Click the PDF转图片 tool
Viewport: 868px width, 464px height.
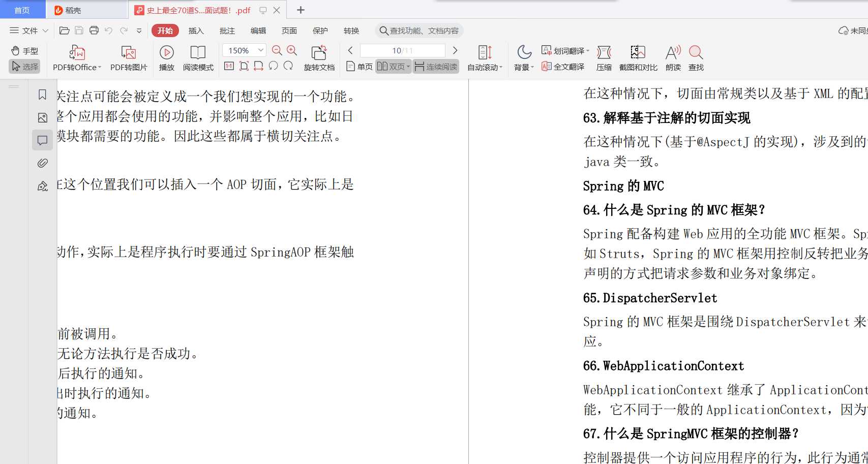129,58
